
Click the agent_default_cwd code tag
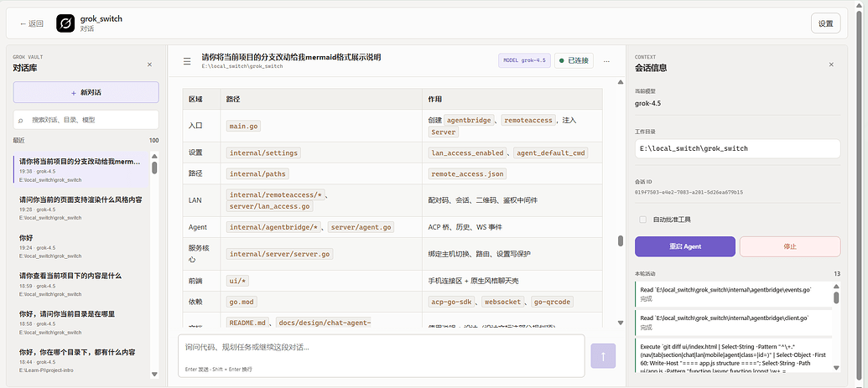point(550,153)
